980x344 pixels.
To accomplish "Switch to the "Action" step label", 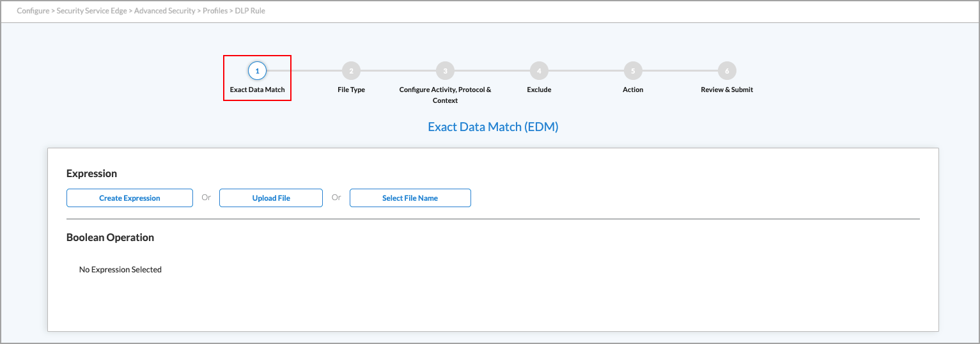I will (633, 90).
